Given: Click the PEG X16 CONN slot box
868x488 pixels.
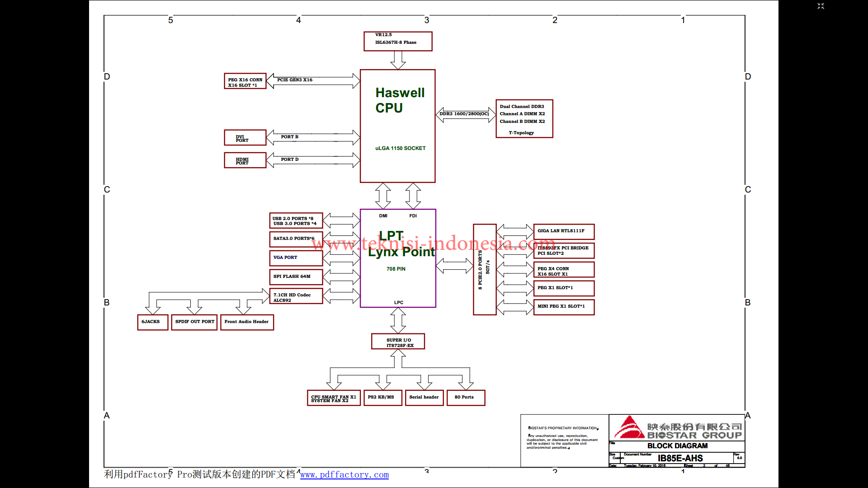Looking at the screenshot, I should (245, 81).
